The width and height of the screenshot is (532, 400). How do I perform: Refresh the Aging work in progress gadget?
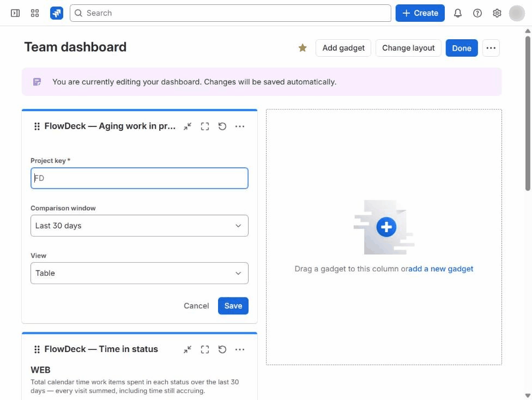(x=222, y=126)
